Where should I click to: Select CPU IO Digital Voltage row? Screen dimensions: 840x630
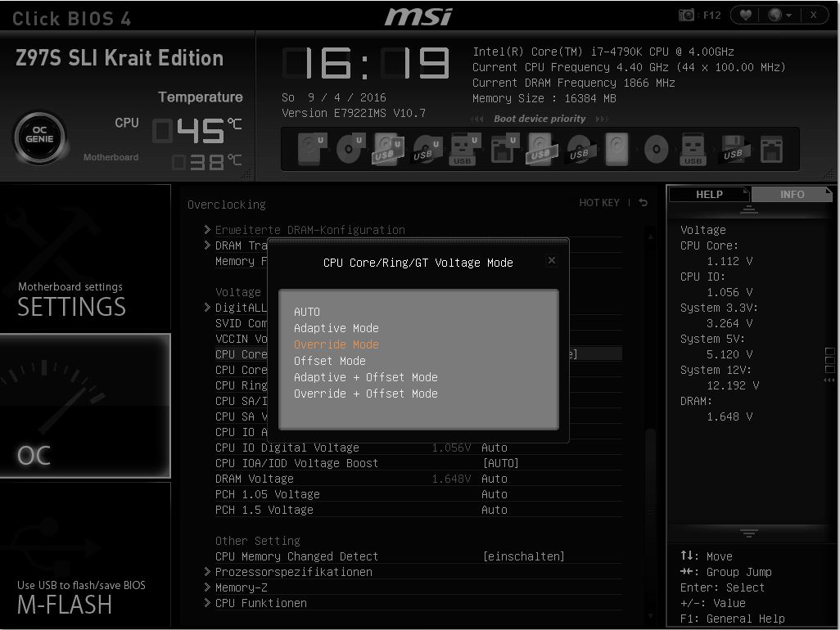click(418, 448)
